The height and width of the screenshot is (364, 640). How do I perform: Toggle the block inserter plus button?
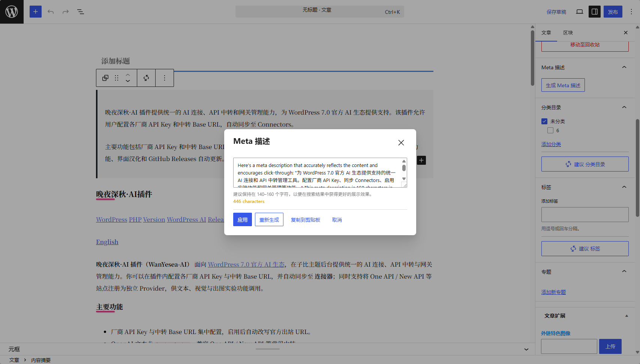[x=36, y=12]
